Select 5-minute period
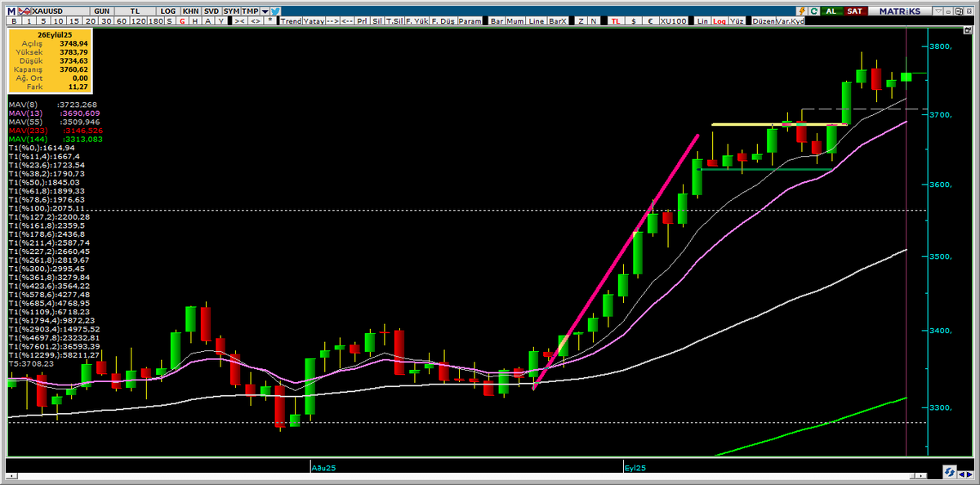Image resolution: width=980 pixels, height=485 pixels. tap(43, 21)
